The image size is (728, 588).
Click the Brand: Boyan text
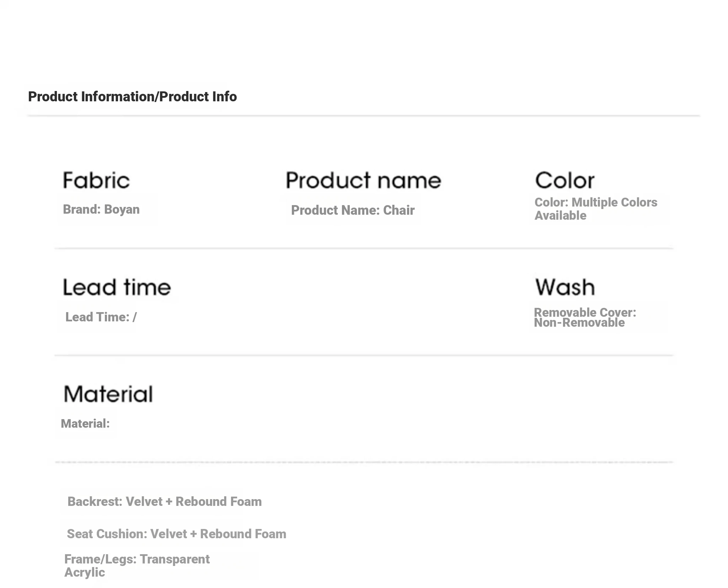click(x=101, y=209)
